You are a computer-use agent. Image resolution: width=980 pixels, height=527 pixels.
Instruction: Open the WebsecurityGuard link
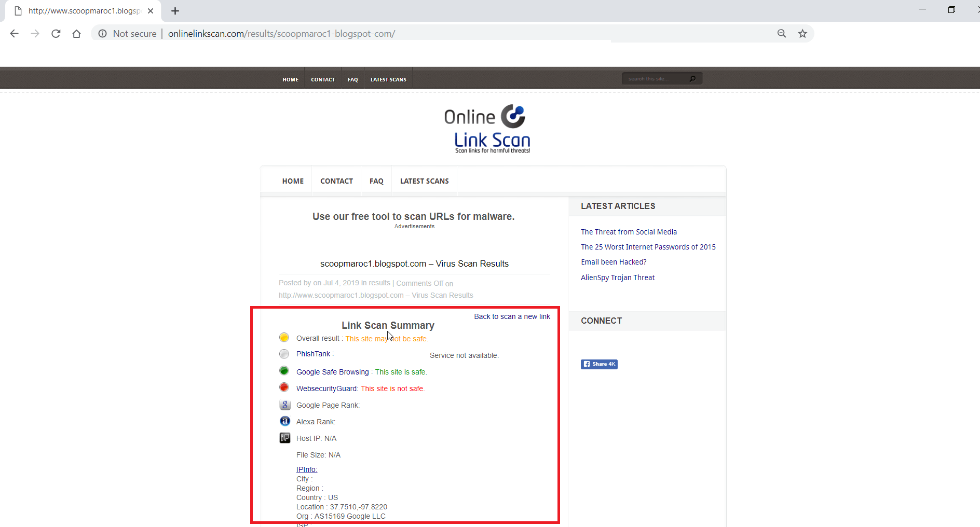(x=326, y=389)
